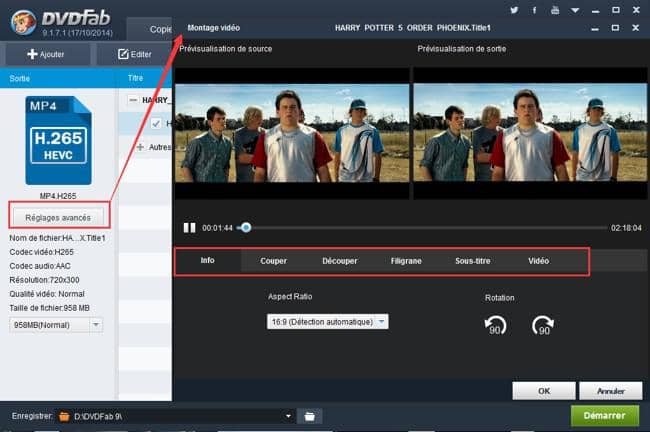Click the elapsed time 00:01:44 text
Screen dimensions: 650x432
(x=217, y=228)
